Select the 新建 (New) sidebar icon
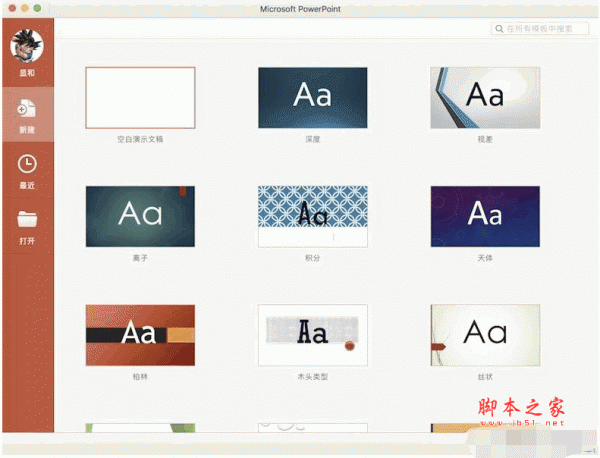Viewport: 600px width, 458px height. (x=26, y=110)
